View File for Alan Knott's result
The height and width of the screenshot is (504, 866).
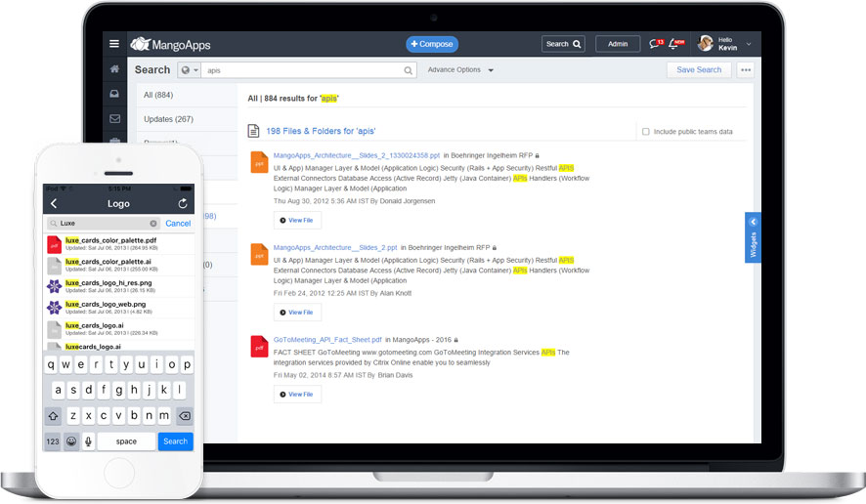297,313
